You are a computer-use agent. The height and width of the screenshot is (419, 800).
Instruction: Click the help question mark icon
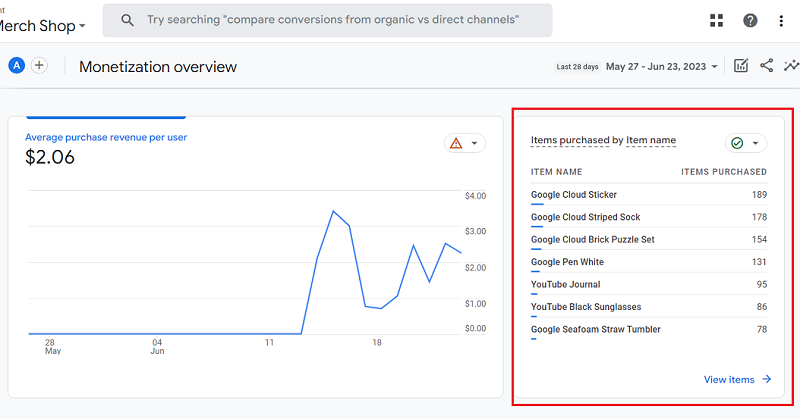pyautogui.click(x=749, y=21)
